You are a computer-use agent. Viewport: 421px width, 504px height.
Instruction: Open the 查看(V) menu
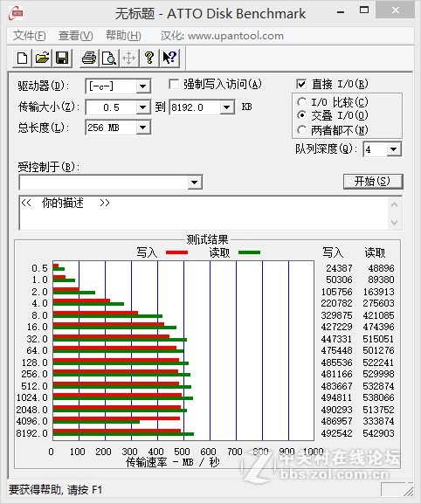(x=76, y=36)
